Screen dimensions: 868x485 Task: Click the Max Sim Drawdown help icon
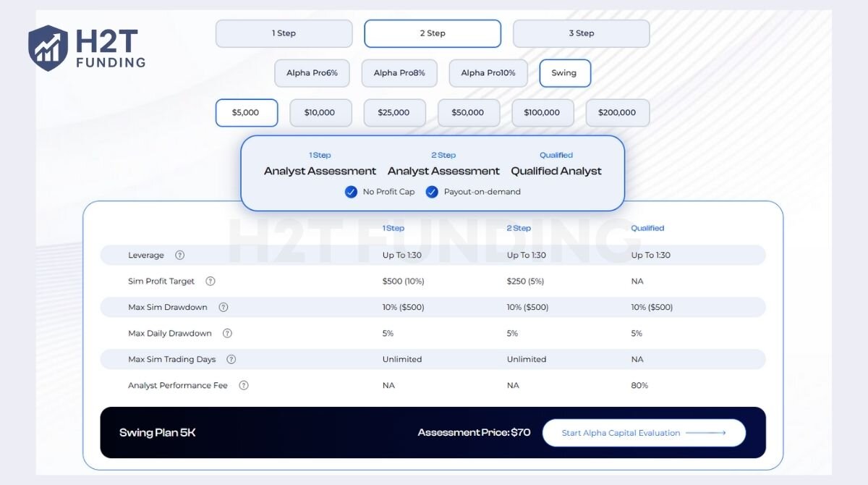224,307
